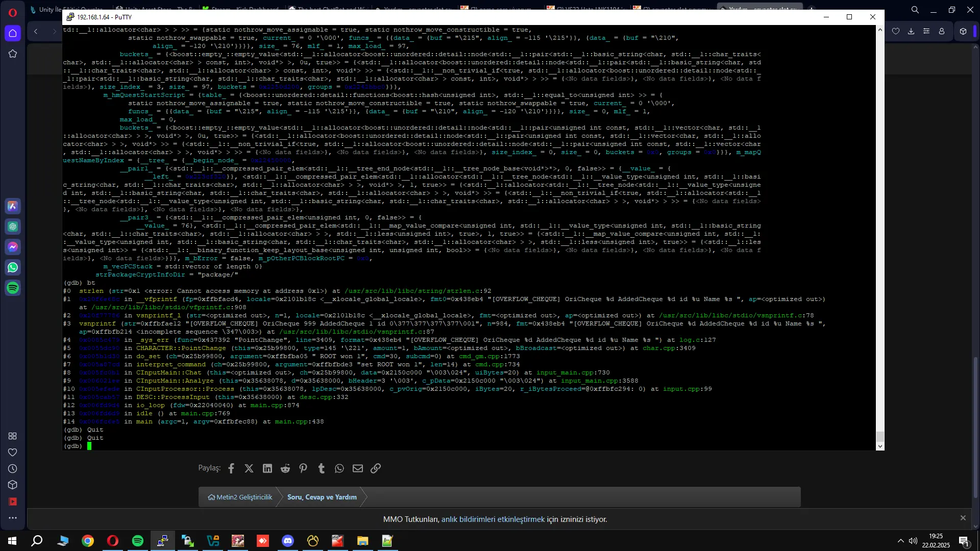
Task: Expand the bookmarks heart panel
Action: coord(896,31)
